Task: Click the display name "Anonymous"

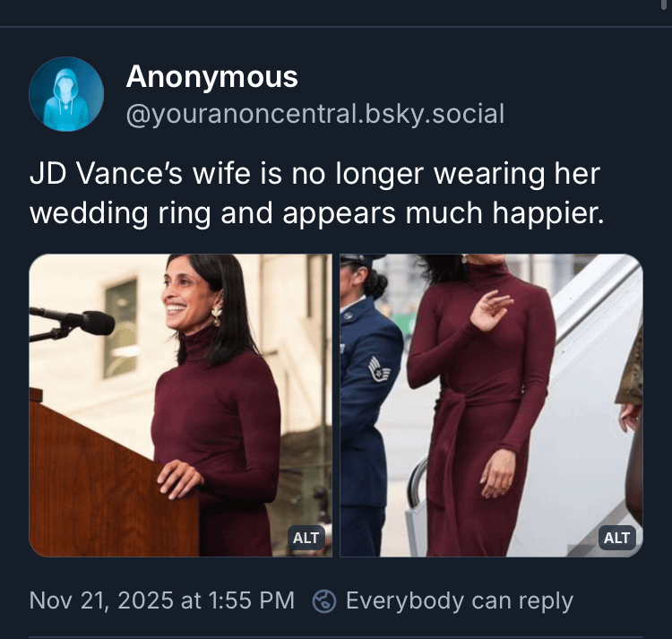Action: pyautogui.click(x=211, y=77)
